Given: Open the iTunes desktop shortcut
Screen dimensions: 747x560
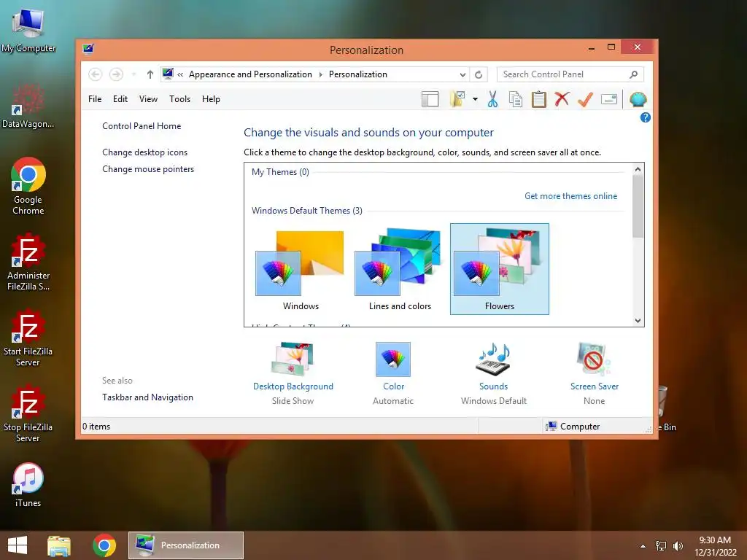Looking at the screenshot, I should tap(28, 485).
